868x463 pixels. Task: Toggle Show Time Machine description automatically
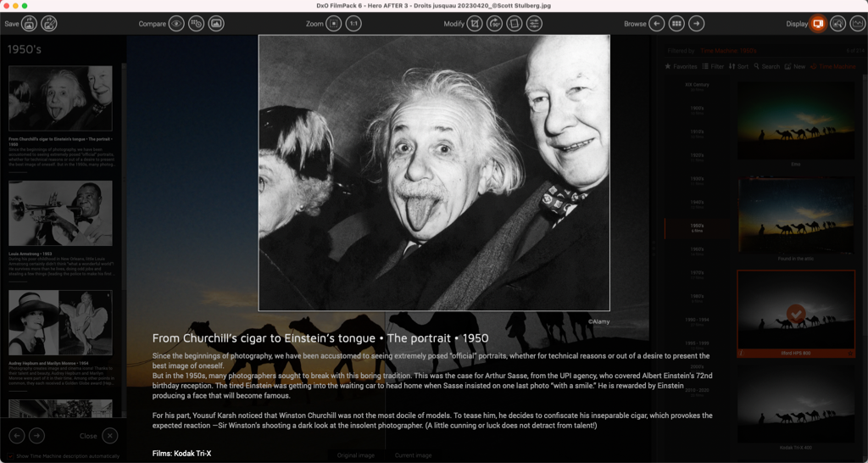pos(10,456)
